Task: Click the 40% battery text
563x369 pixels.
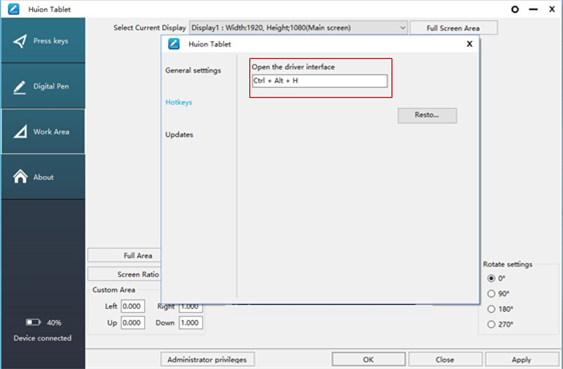Action: (54, 323)
